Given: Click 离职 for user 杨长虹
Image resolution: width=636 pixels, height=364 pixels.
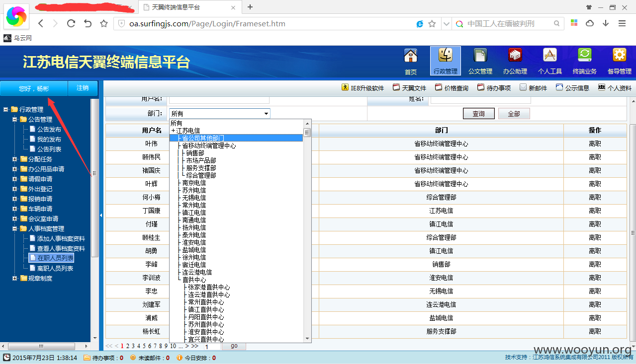Looking at the screenshot, I should tap(595, 331).
